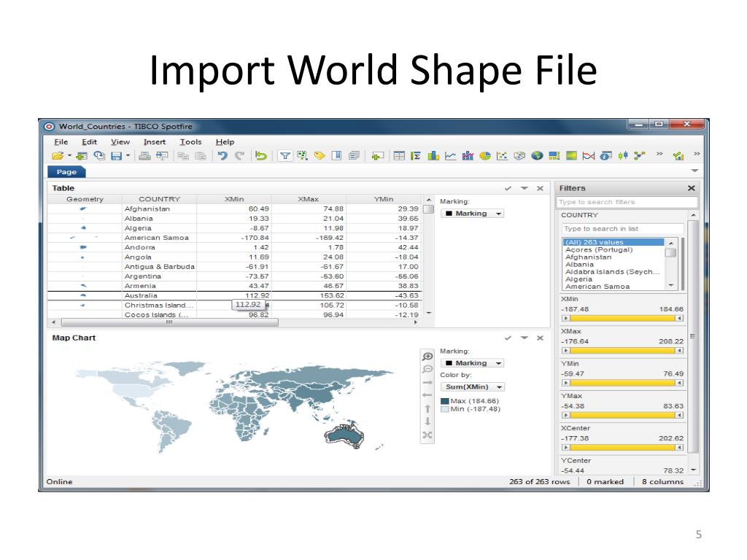Image resolution: width=747 pixels, height=560 pixels.
Task: Click the Min (-187.48) color legend swatch
Action: point(445,410)
